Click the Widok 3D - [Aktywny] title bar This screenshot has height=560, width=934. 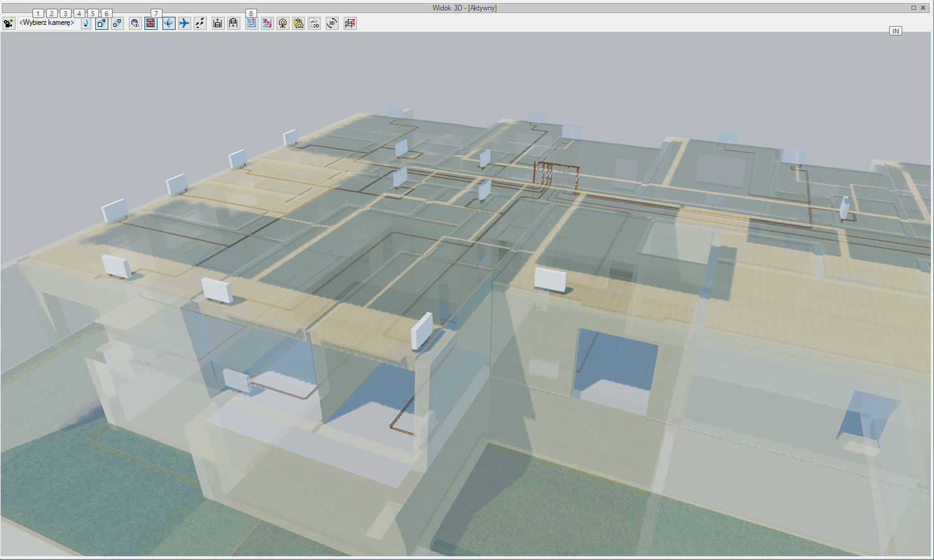[465, 7]
